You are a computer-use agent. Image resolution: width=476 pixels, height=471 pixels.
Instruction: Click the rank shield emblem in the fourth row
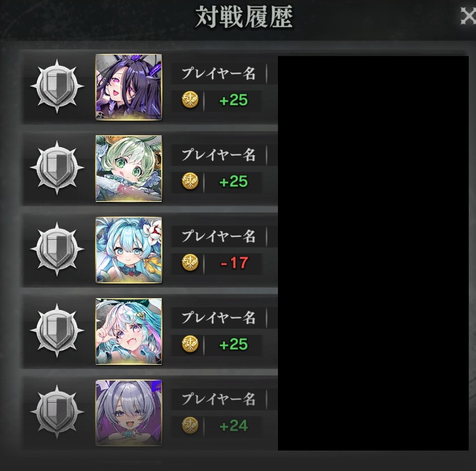[57, 330]
